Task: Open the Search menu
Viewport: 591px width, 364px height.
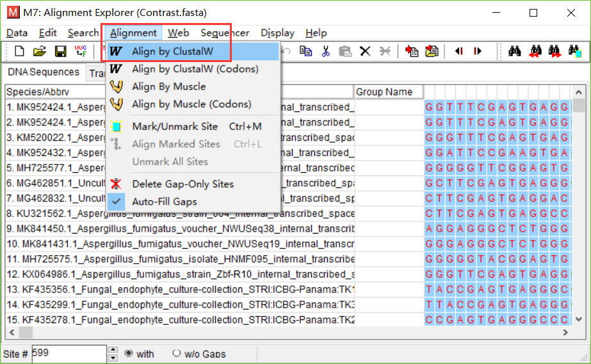Action: [x=83, y=33]
